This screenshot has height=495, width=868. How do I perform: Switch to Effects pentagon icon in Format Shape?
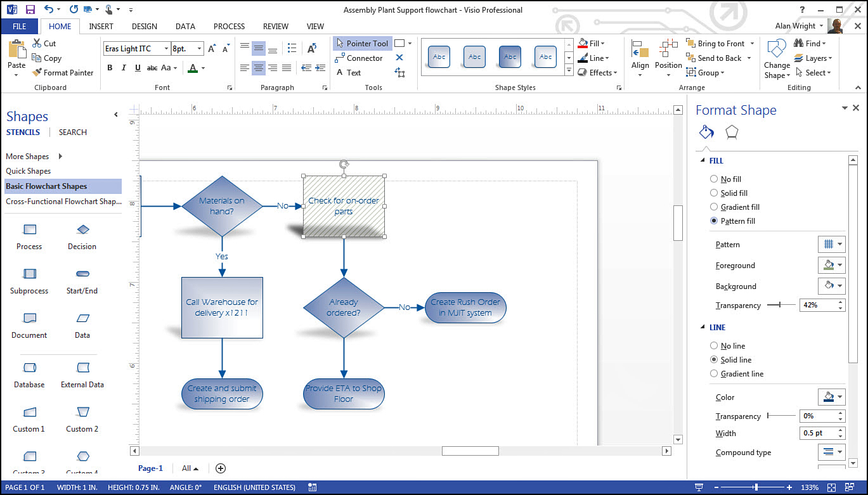pos(732,132)
